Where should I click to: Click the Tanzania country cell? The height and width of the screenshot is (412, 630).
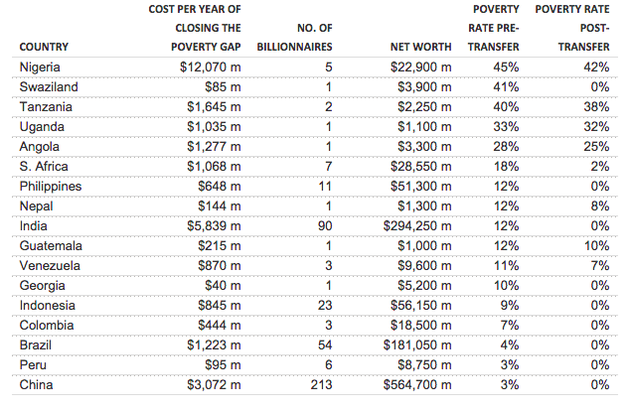pyautogui.click(x=46, y=107)
